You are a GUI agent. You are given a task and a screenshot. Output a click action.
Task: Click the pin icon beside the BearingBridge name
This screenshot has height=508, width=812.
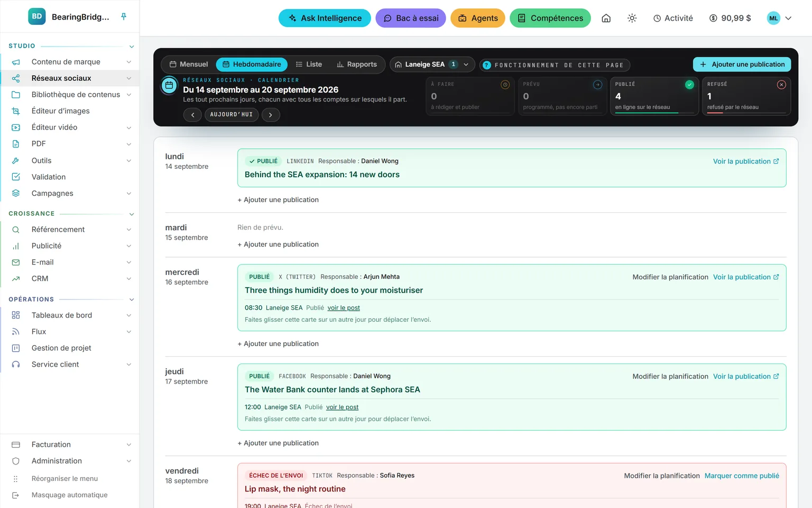click(x=124, y=16)
